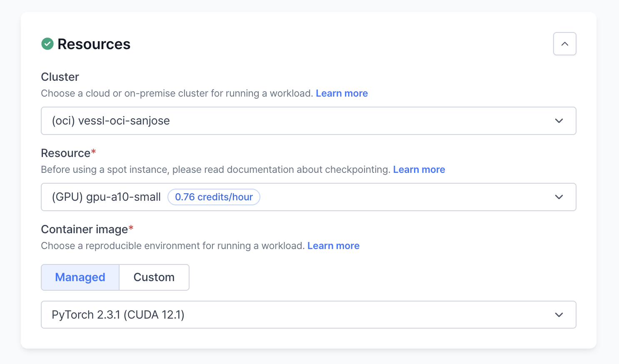Collapse the Resources section with the chevron button
Screen dimensions: 619x364
(564, 44)
